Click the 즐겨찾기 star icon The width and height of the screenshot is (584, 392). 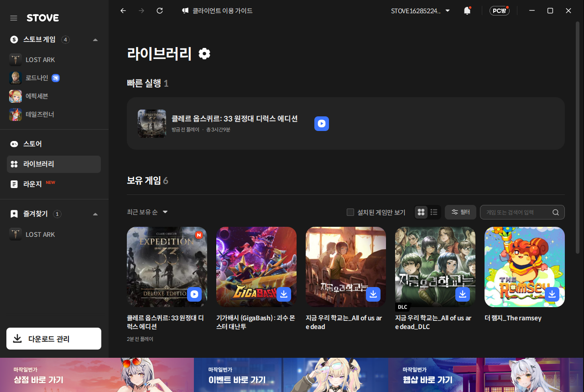[x=14, y=214]
